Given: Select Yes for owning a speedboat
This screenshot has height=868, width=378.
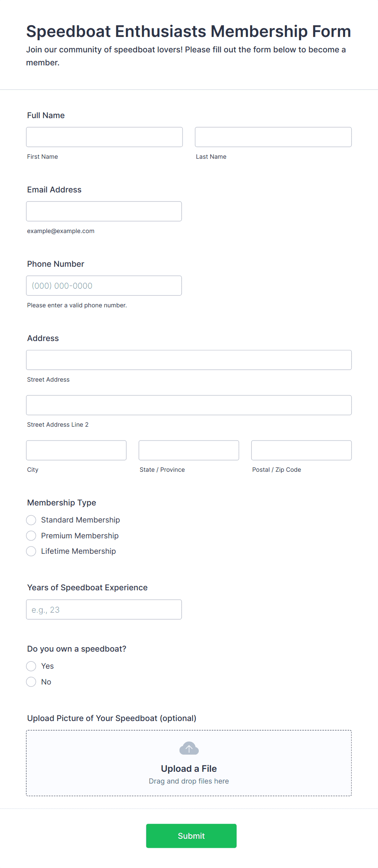Looking at the screenshot, I should (x=31, y=666).
